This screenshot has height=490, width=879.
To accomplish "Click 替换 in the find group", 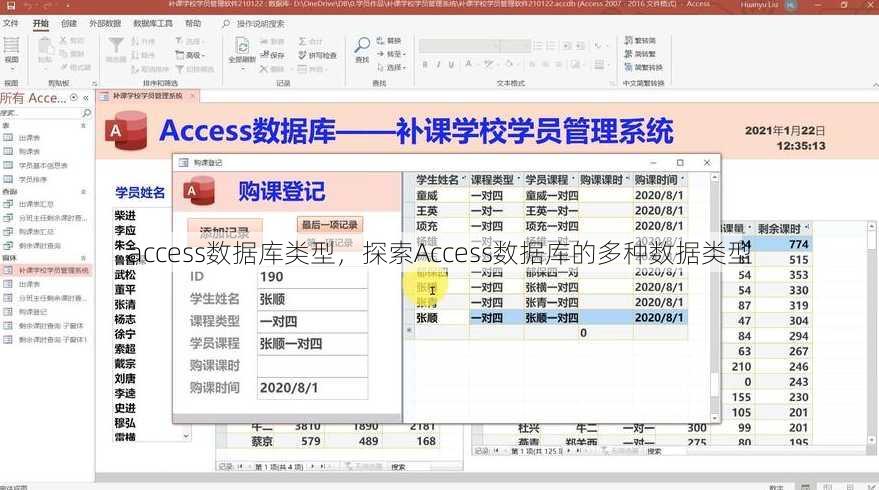I will coord(390,40).
